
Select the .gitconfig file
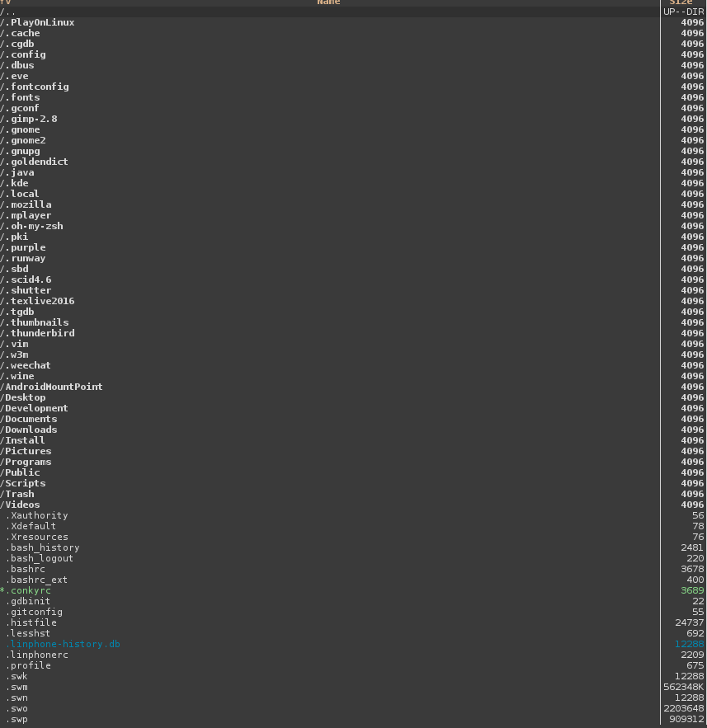(x=35, y=613)
